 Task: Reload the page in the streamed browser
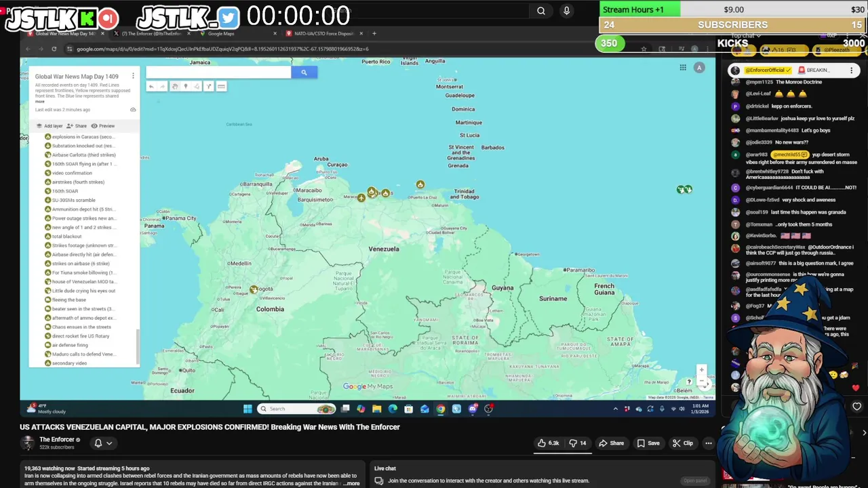tap(54, 49)
